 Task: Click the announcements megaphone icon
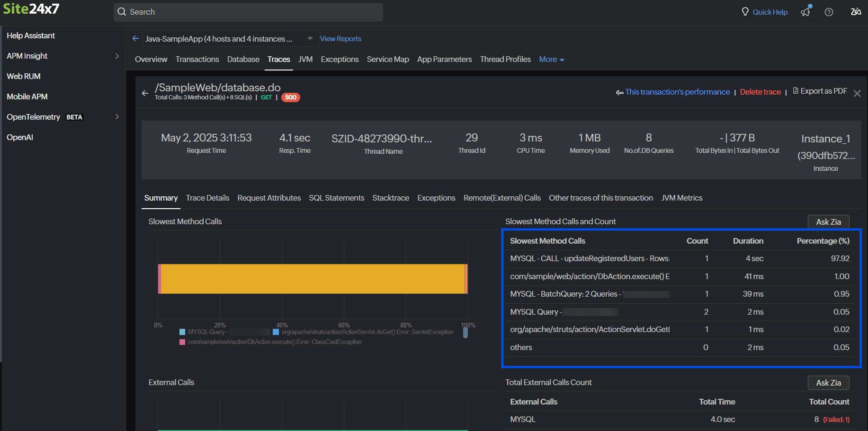point(805,12)
